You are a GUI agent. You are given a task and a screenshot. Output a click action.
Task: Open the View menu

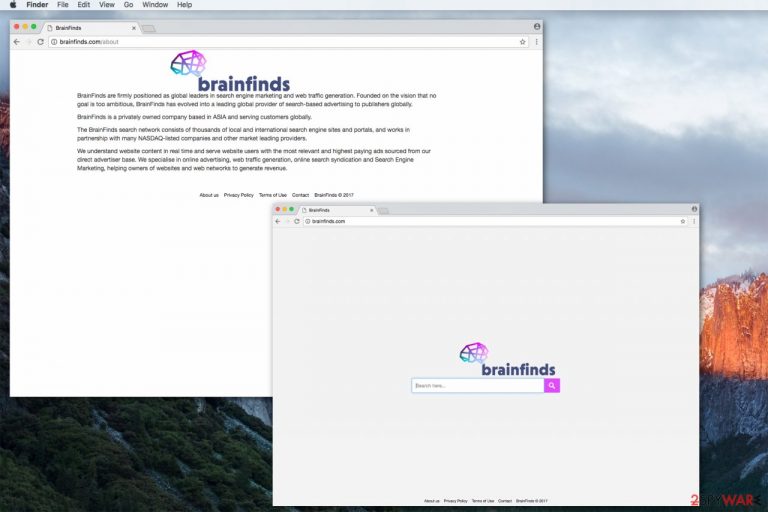tap(107, 4)
